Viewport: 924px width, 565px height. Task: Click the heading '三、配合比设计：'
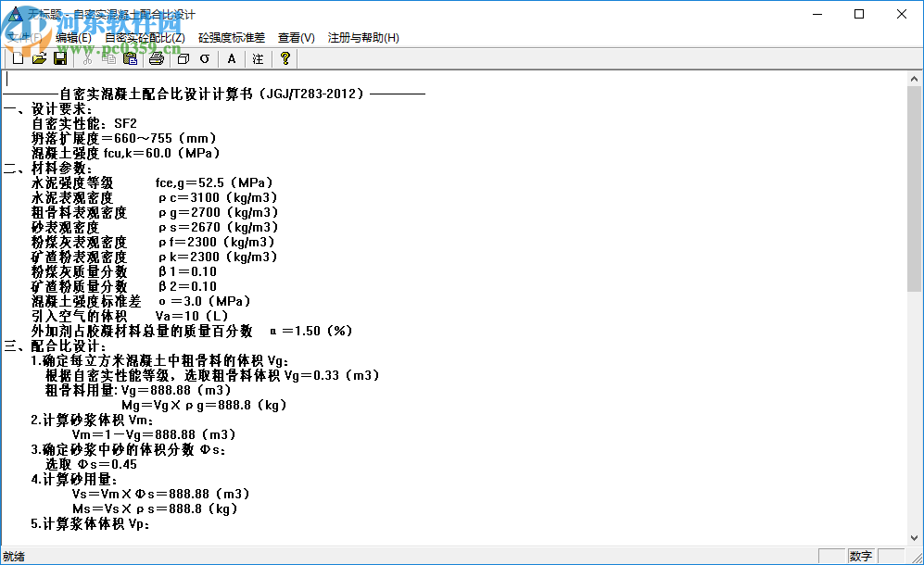tap(56, 345)
